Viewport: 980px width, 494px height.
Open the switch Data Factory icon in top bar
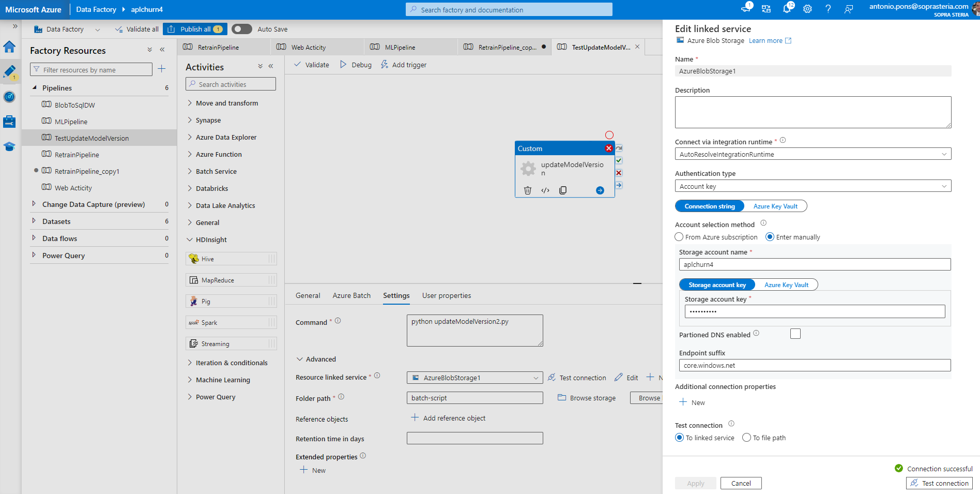[767, 9]
